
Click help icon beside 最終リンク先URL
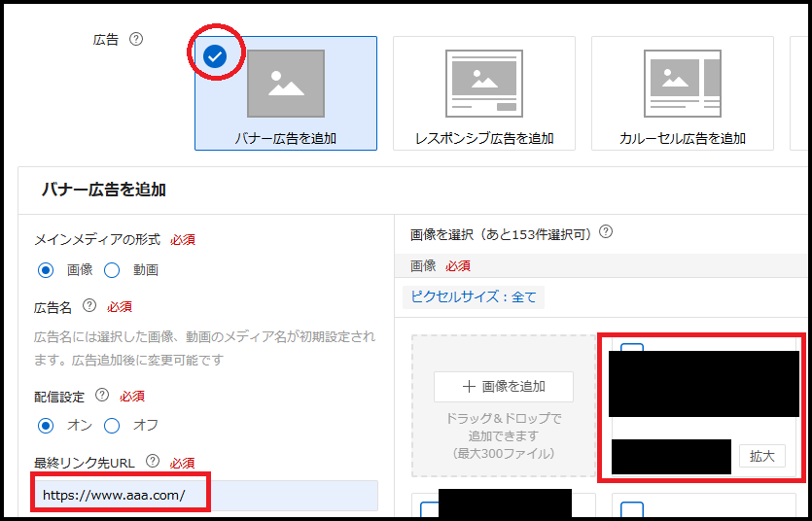(153, 462)
